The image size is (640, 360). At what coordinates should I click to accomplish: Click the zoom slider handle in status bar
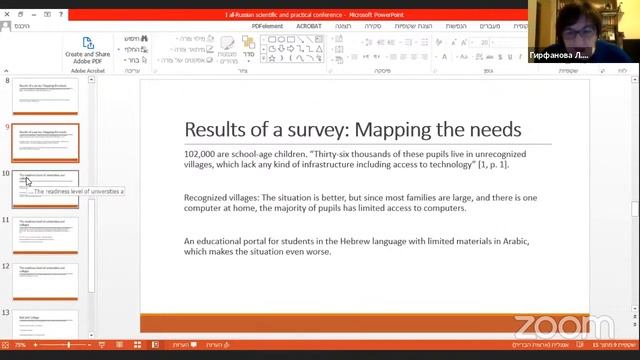coord(69,345)
